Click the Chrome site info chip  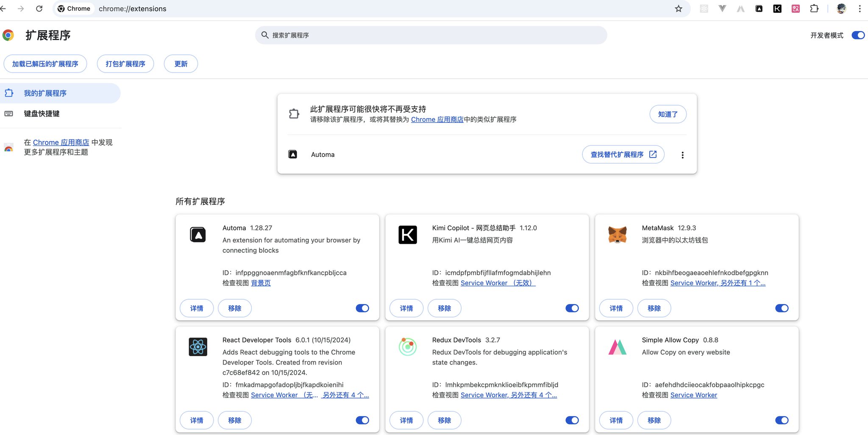click(74, 8)
